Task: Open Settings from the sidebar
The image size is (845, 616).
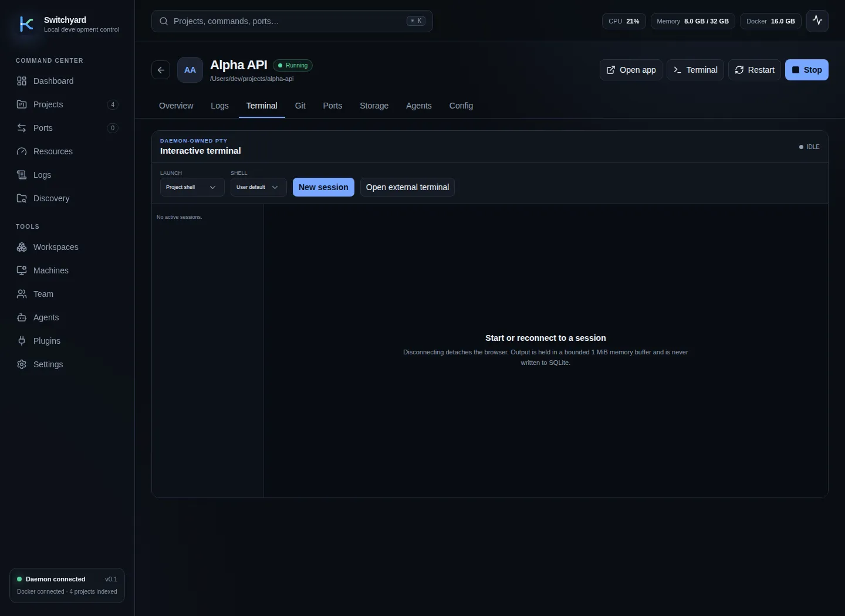Action: coord(67,364)
